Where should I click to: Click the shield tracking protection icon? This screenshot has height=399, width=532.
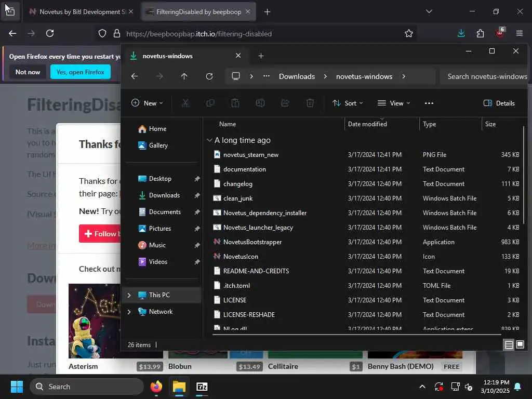click(102, 33)
